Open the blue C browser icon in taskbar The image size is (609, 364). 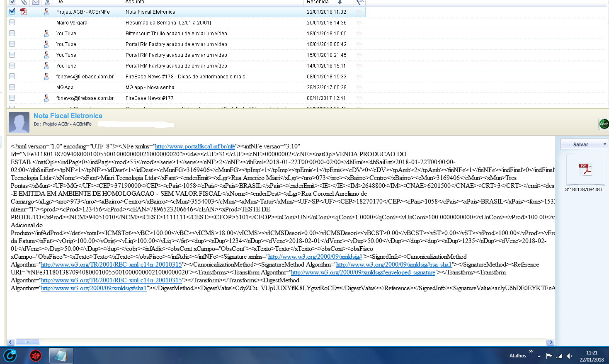click(10, 356)
